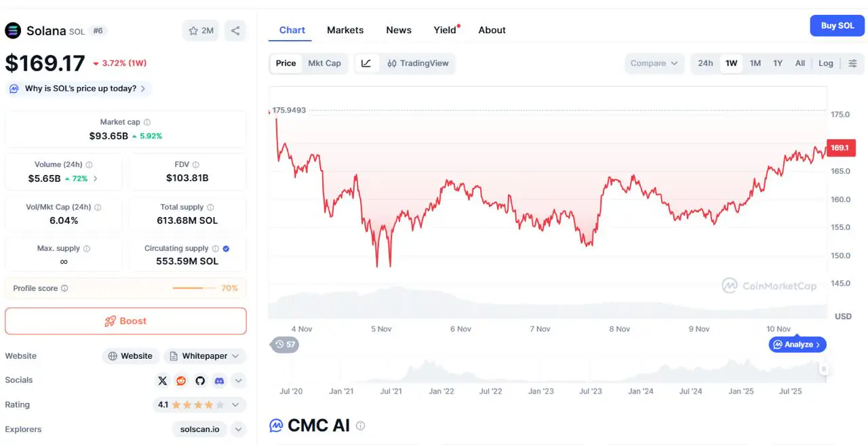
Task: Open the Compare dropdown
Action: pyautogui.click(x=654, y=63)
